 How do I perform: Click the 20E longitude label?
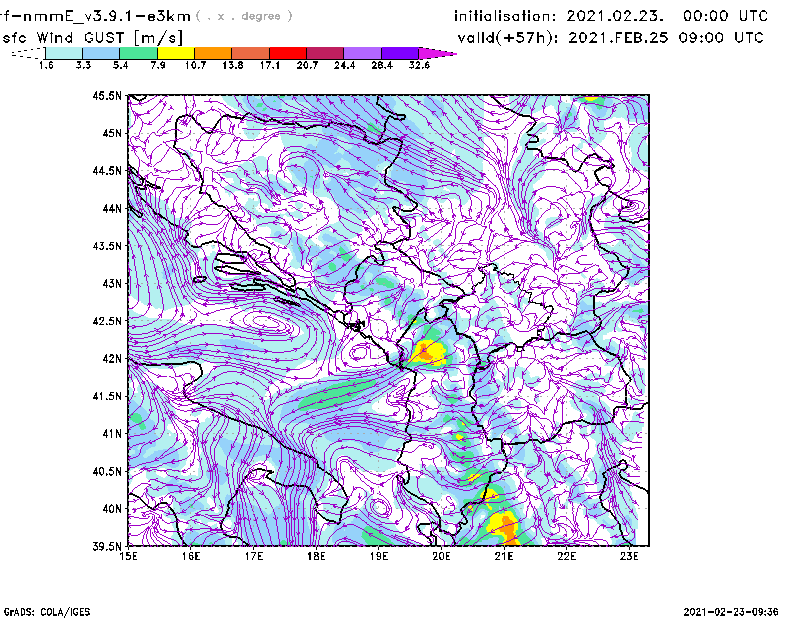tap(441, 556)
